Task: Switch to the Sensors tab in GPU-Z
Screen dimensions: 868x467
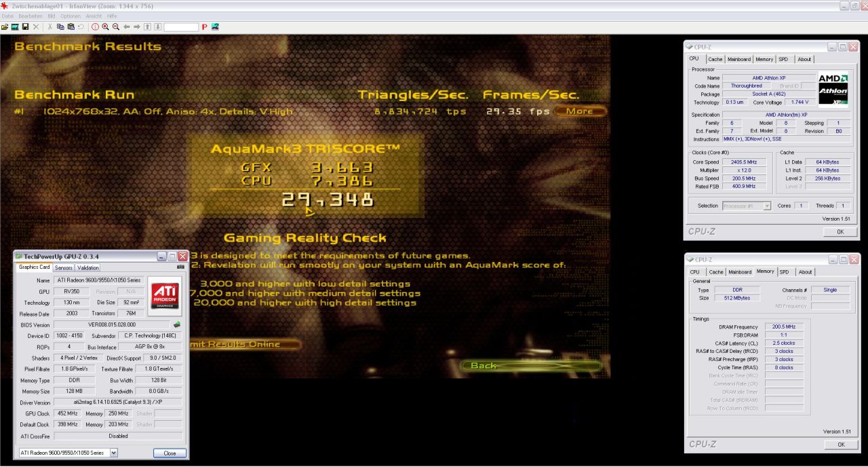Action: (x=64, y=267)
